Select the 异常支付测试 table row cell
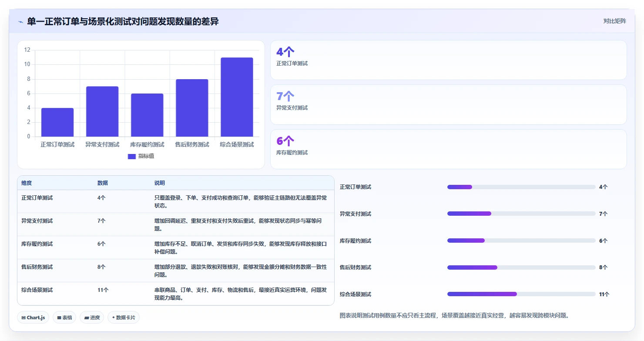This screenshot has width=644, height=341. point(37,221)
